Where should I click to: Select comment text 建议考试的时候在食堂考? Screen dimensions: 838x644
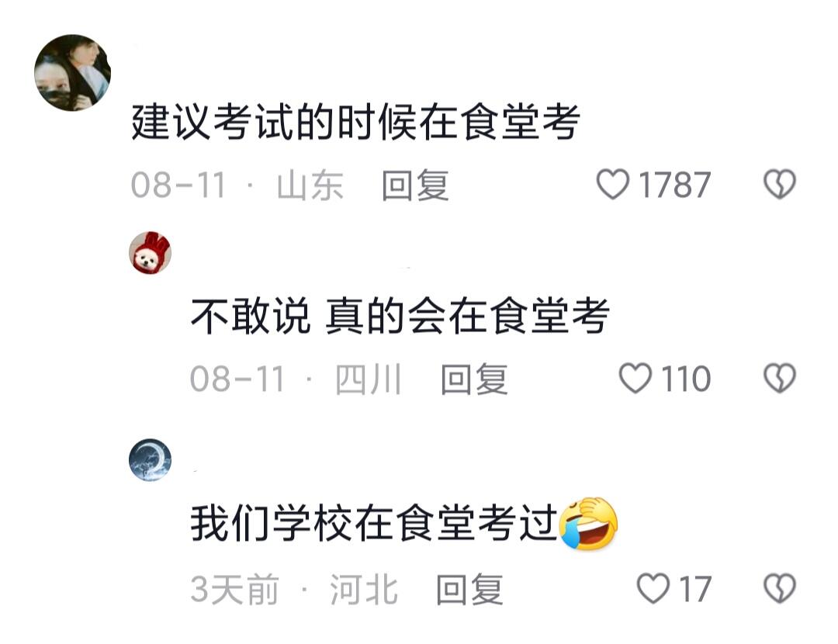355,123
